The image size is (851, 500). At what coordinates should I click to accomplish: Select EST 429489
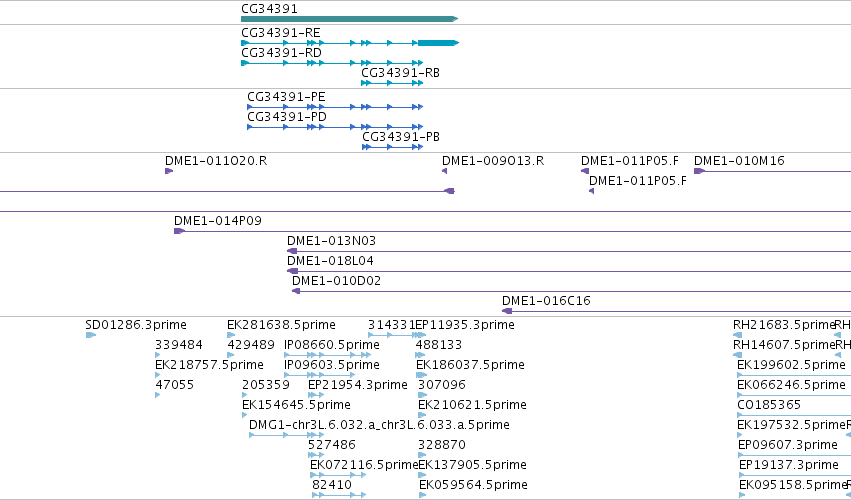pyautogui.click(x=231, y=355)
